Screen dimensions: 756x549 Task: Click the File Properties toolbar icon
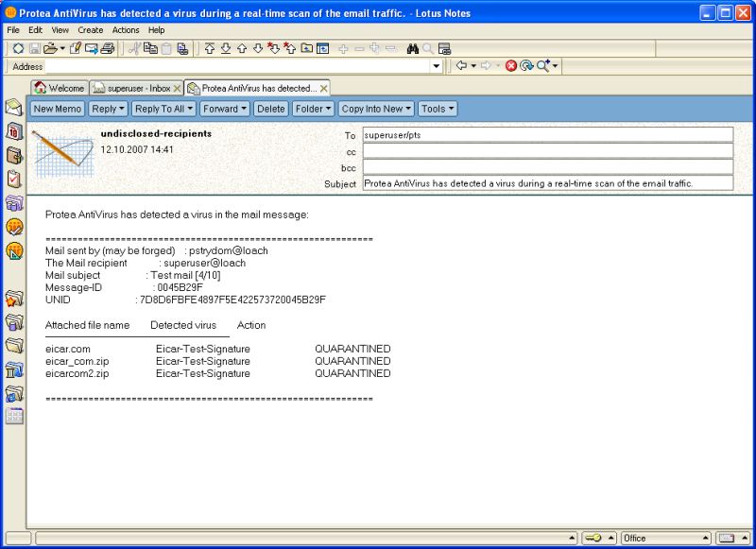[x=18, y=48]
